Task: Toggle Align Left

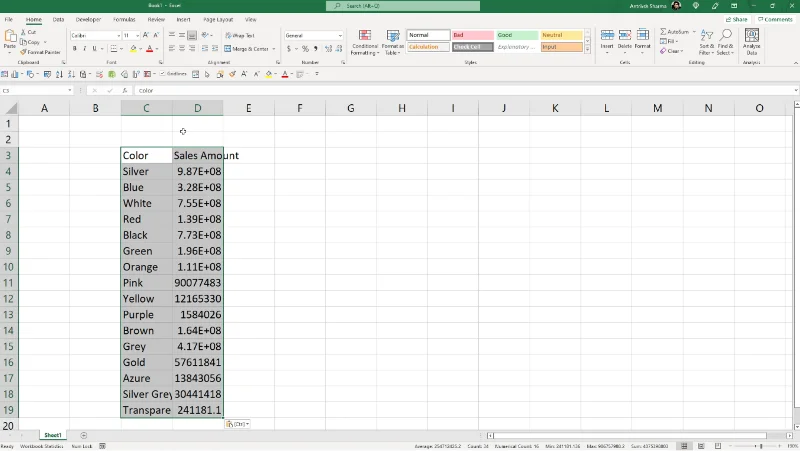Action: 171,49
